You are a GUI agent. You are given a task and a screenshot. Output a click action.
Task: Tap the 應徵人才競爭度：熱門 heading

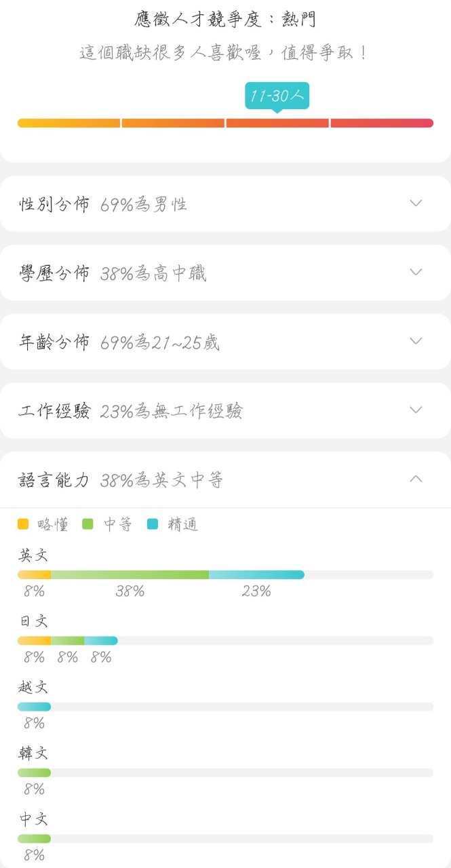click(x=225, y=19)
